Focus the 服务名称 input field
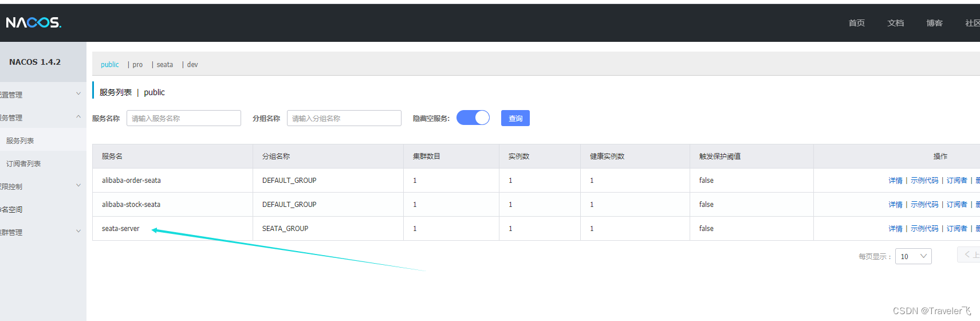Image resolution: width=980 pixels, height=321 pixels. [184, 118]
